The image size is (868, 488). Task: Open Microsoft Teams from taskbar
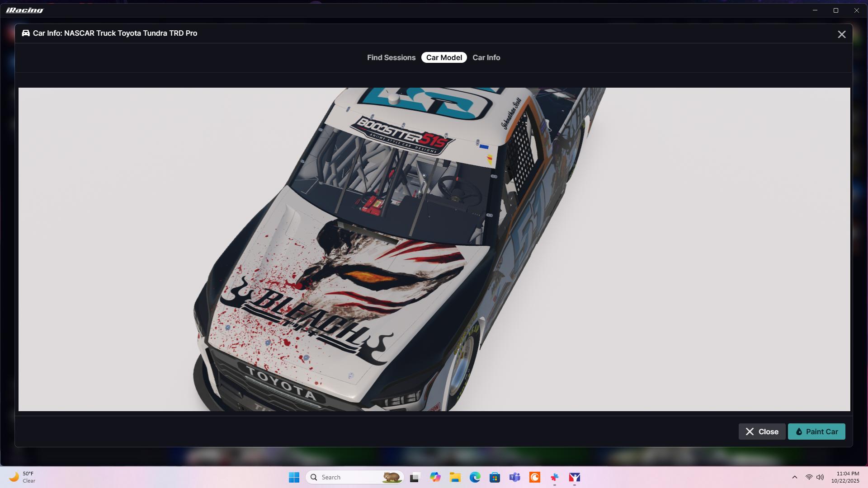[x=514, y=477]
